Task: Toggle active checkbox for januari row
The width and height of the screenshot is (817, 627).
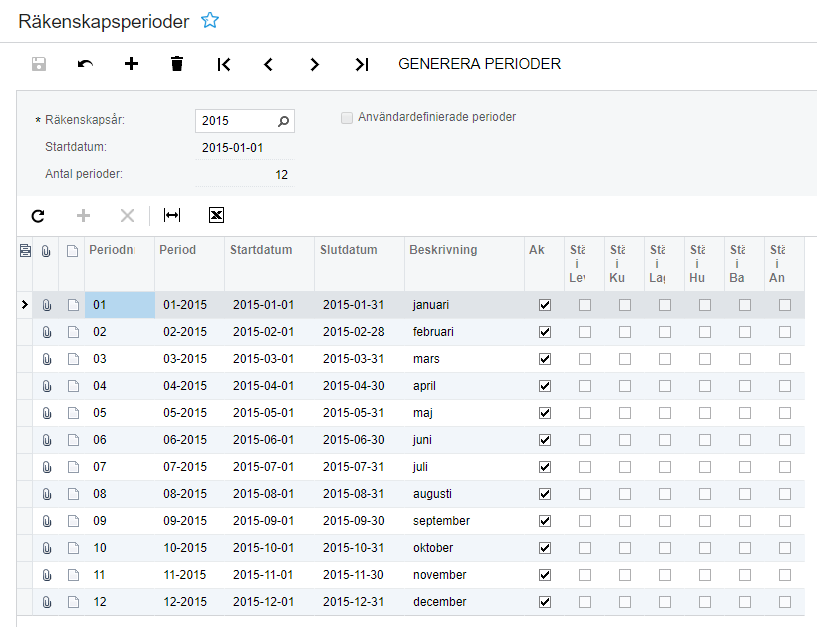Action: (x=545, y=305)
